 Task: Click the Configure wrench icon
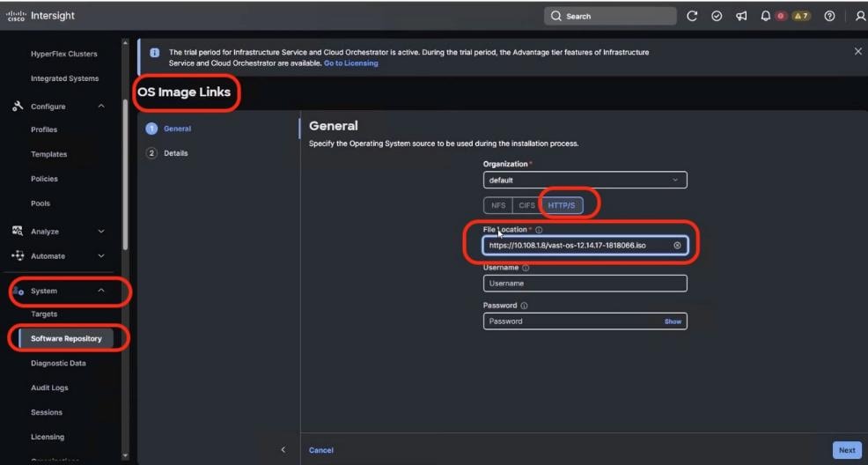click(x=17, y=106)
